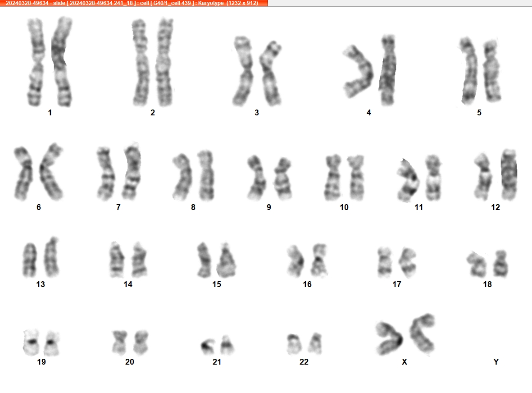
Task: Select the right chromosome 7 homolog
Action: coord(132,172)
